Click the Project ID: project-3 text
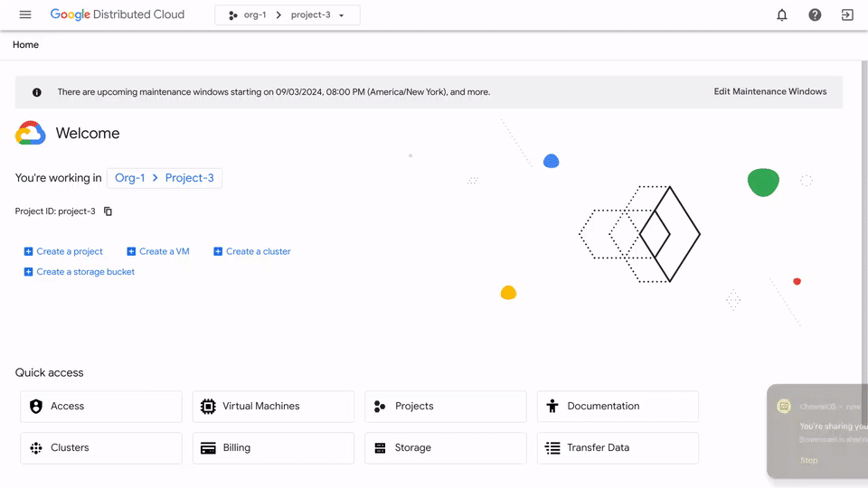 pyautogui.click(x=55, y=211)
